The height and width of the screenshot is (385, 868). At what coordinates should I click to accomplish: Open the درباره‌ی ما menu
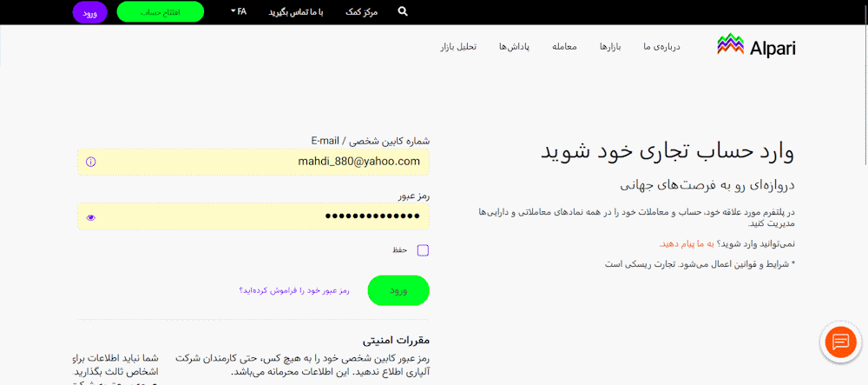[x=661, y=47]
